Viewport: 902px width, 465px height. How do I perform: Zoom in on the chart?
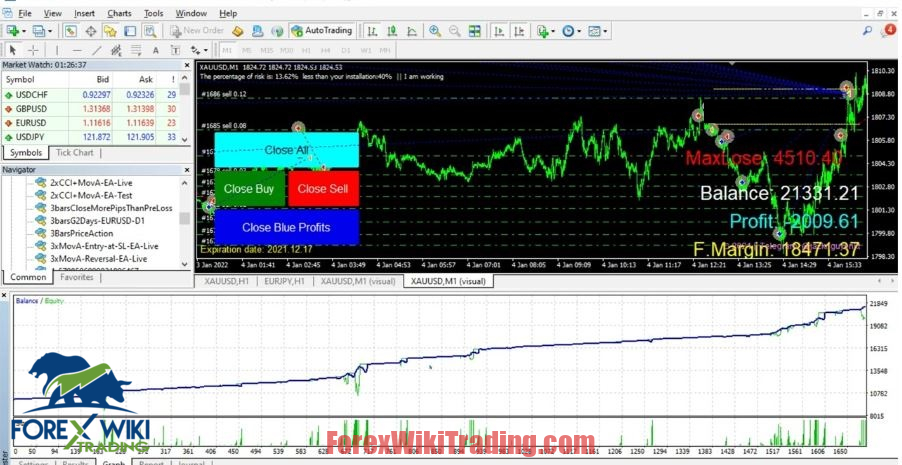[435, 31]
